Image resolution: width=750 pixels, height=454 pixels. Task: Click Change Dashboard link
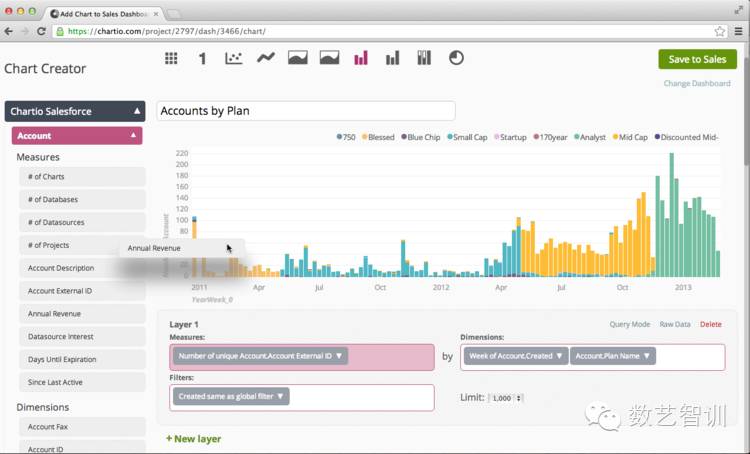point(697,83)
